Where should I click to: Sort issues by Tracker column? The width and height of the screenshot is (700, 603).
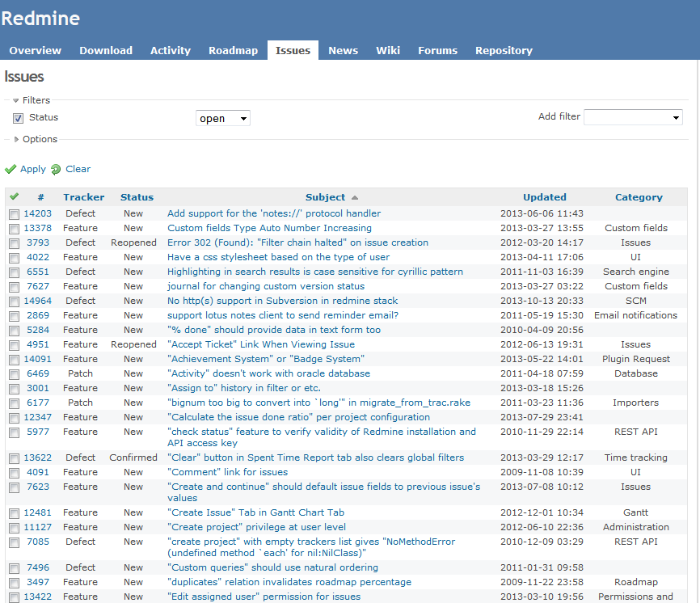coord(83,197)
